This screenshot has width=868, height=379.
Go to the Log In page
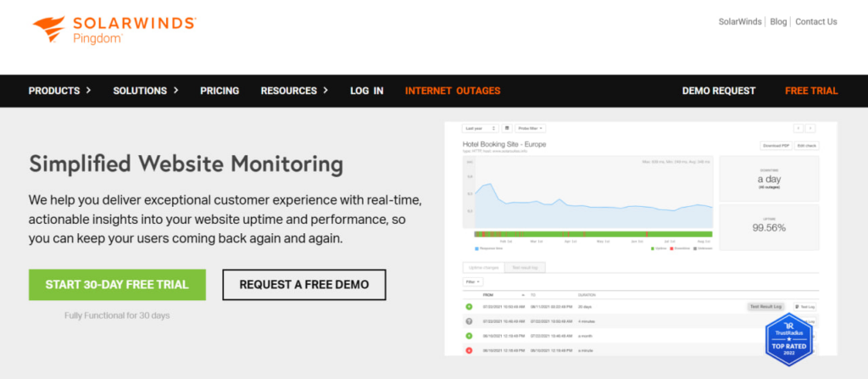click(x=366, y=91)
